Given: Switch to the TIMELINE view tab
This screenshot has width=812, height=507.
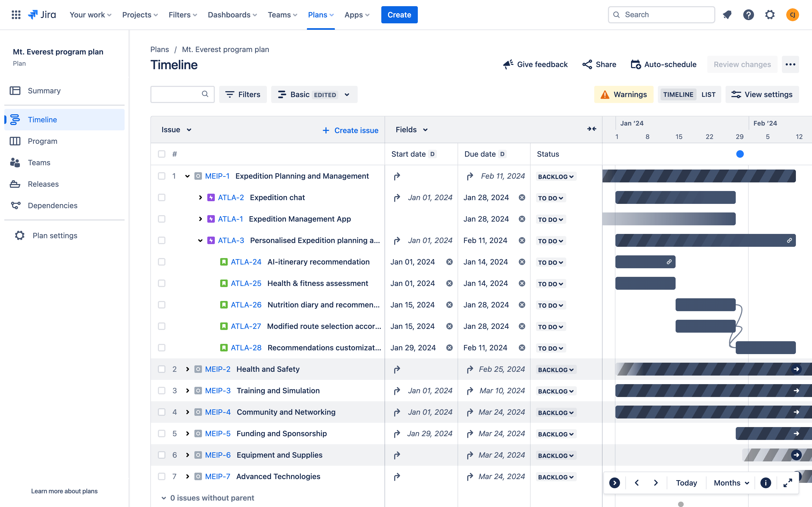Looking at the screenshot, I should coord(677,94).
